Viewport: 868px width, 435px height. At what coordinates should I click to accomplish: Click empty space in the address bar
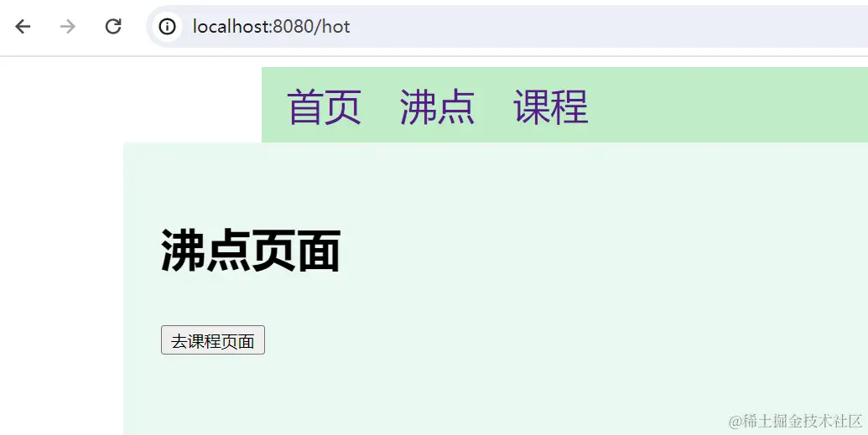(609, 27)
